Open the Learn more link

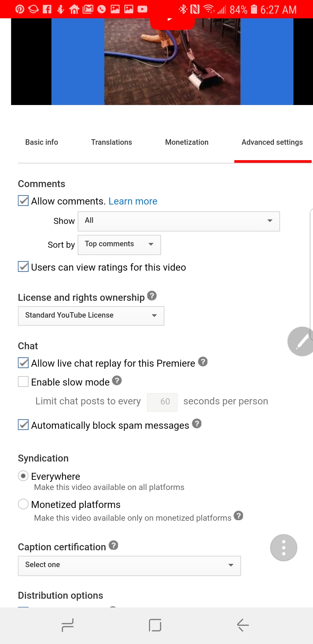coord(133,201)
